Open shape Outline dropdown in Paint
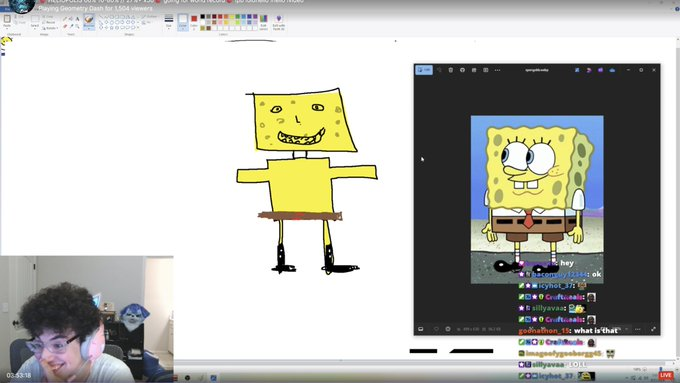 click(x=148, y=16)
